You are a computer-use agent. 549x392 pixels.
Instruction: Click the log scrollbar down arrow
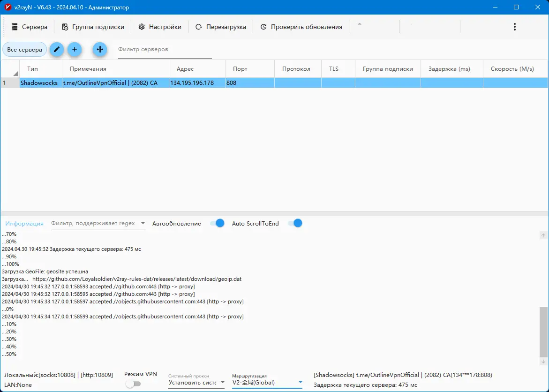click(543, 361)
